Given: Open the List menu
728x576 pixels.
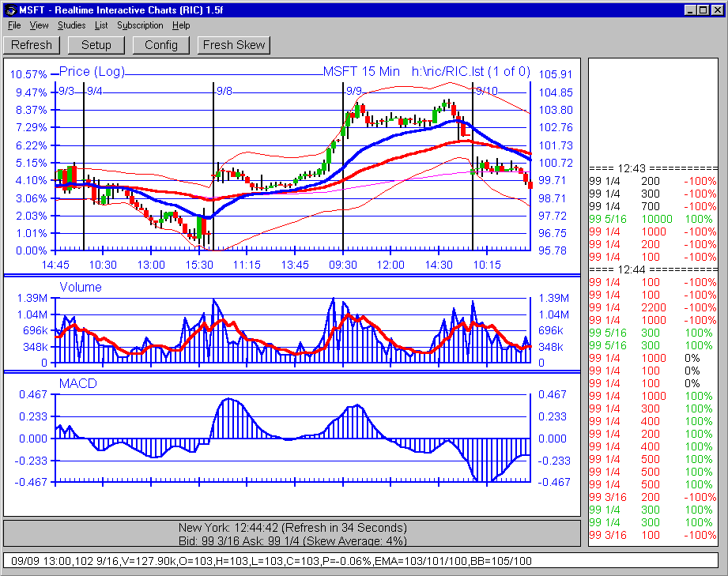Looking at the screenshot, I should coord(101,25).
